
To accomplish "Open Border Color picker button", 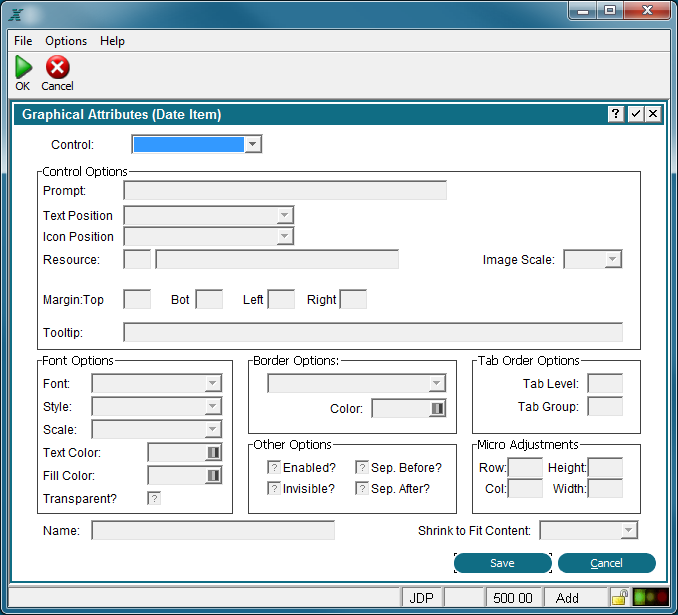I will tap(437, 408).
